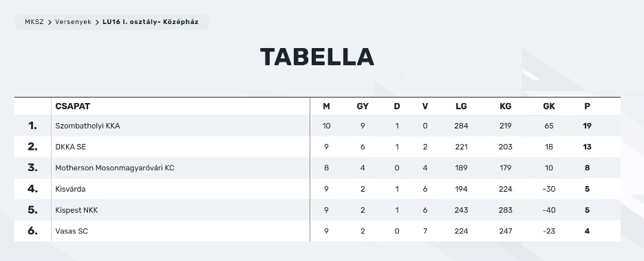Click the LG column header
Image resolution: width=644 pixels, height=261 pixels.
461,106
